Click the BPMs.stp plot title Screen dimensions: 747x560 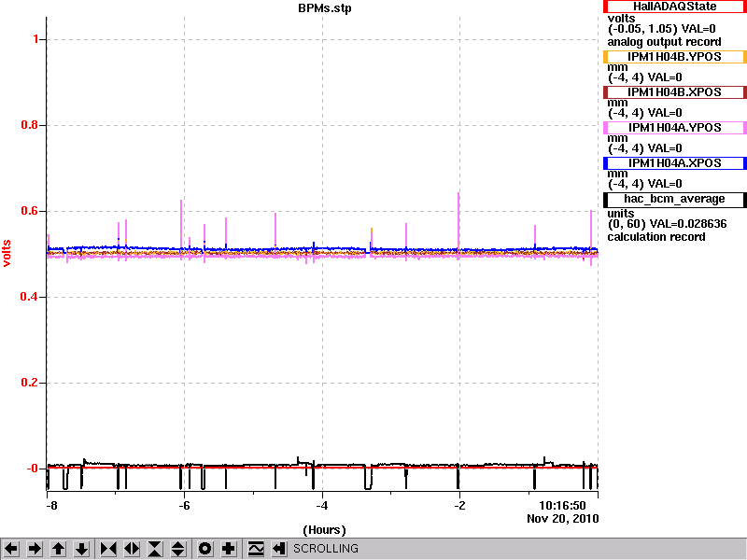pyautogui.click(x=324, y=8)
